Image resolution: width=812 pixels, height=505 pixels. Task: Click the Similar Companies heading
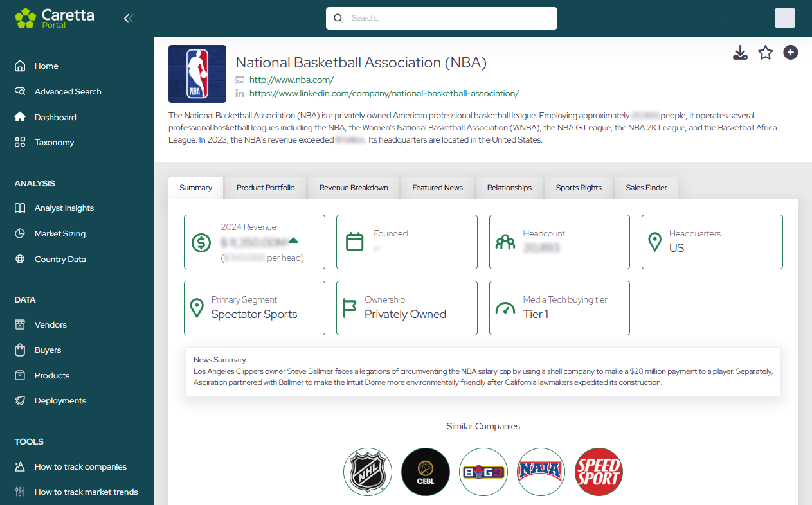(x=483, y=427)
